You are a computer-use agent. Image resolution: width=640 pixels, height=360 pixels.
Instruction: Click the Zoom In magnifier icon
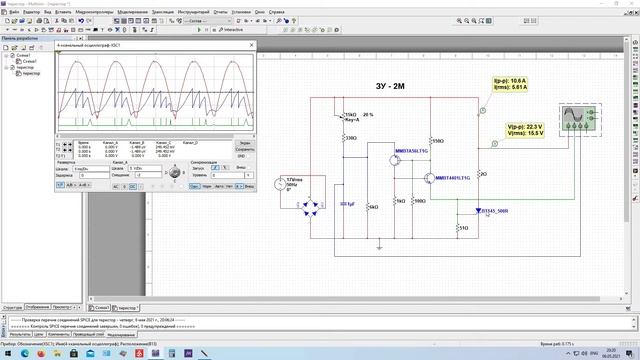coord(459,21)
